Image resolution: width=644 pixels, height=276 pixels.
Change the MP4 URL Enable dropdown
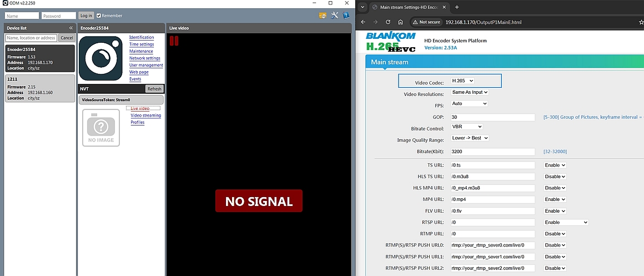555,199
